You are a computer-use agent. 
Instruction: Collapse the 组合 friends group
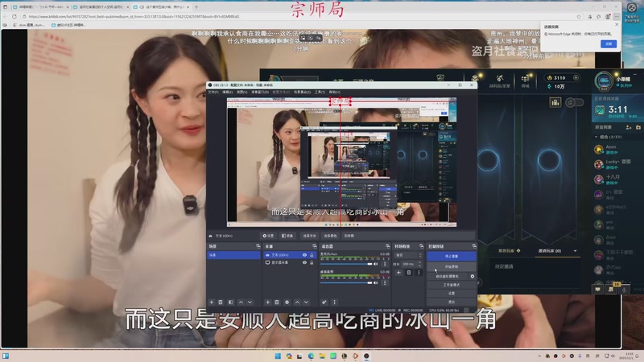(597, 138)
